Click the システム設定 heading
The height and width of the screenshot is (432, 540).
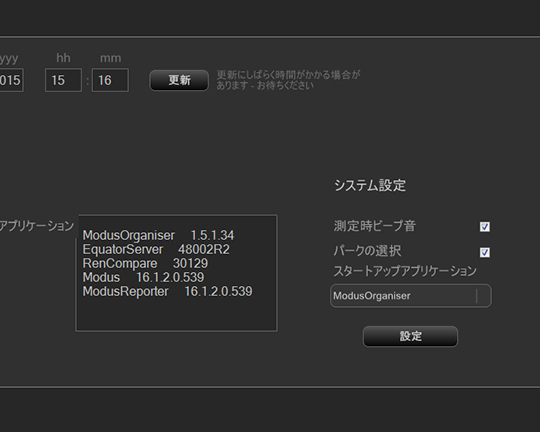[x=370, y=185]
